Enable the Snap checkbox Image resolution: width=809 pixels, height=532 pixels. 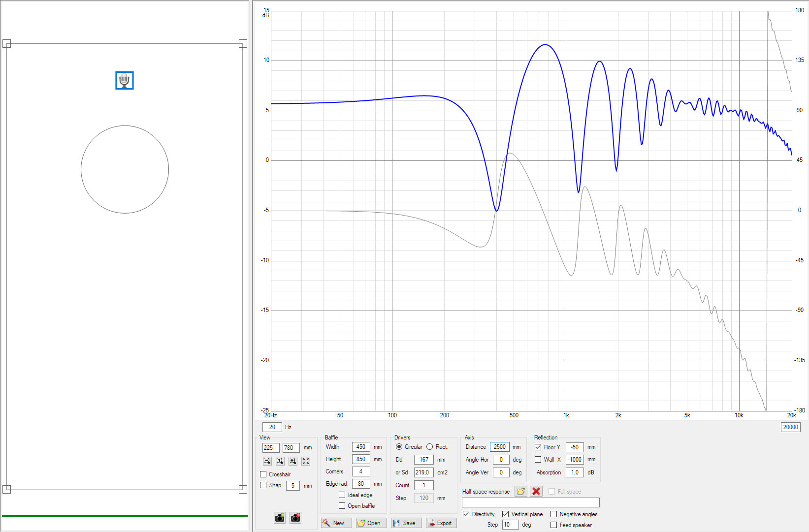pos(263,485)
